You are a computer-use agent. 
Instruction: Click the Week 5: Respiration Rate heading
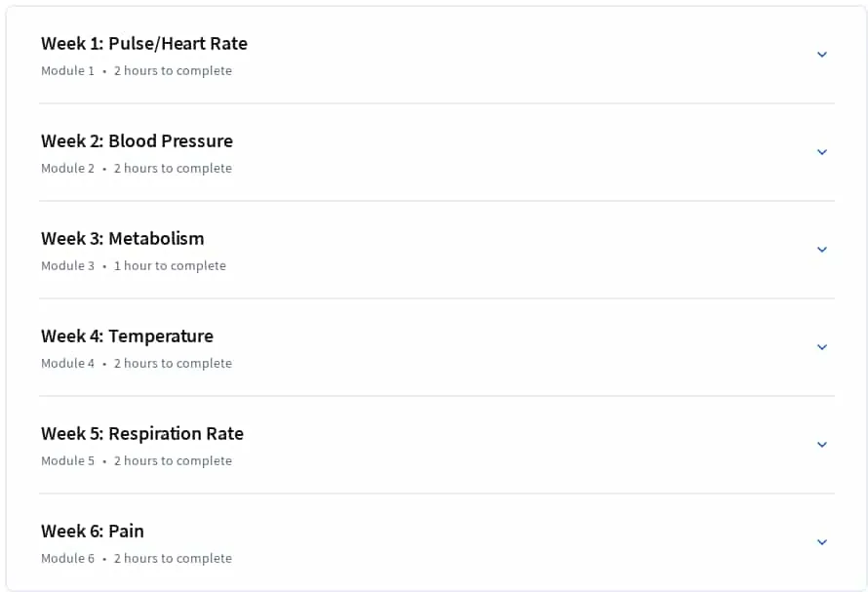click(x=142, y=433)
